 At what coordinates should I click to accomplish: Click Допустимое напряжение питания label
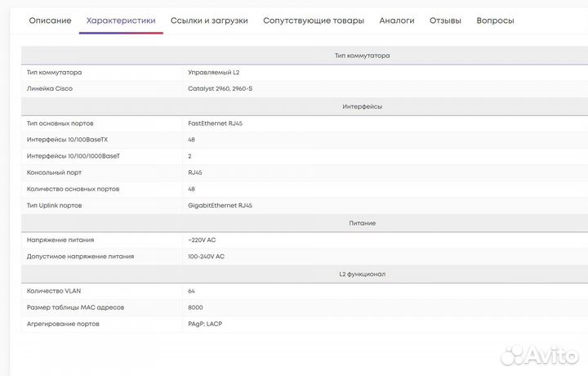click(80, 257)
